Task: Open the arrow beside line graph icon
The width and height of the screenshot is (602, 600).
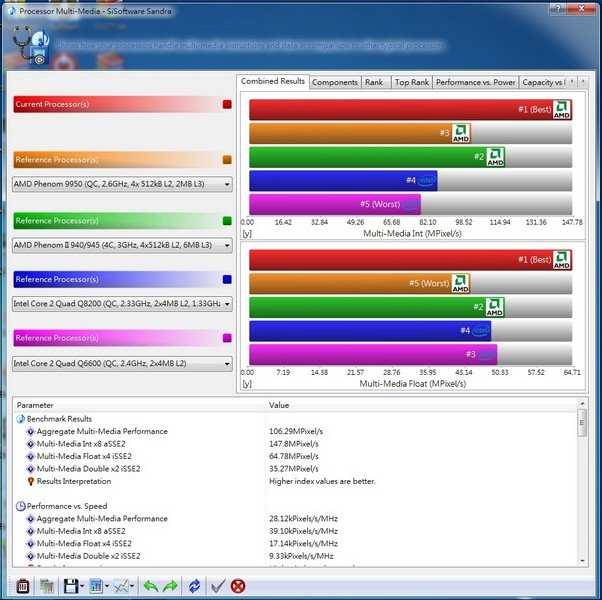Action: point(132,586)
